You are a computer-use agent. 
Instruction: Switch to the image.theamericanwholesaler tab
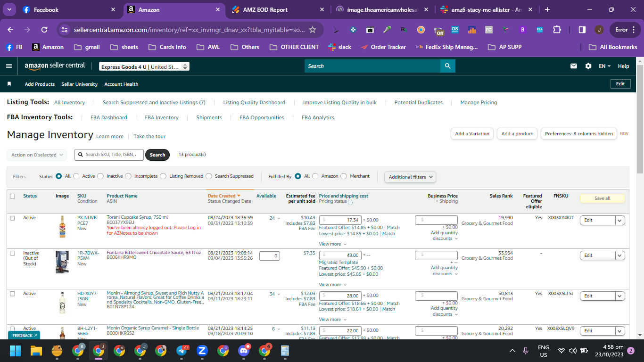(382, 9)
